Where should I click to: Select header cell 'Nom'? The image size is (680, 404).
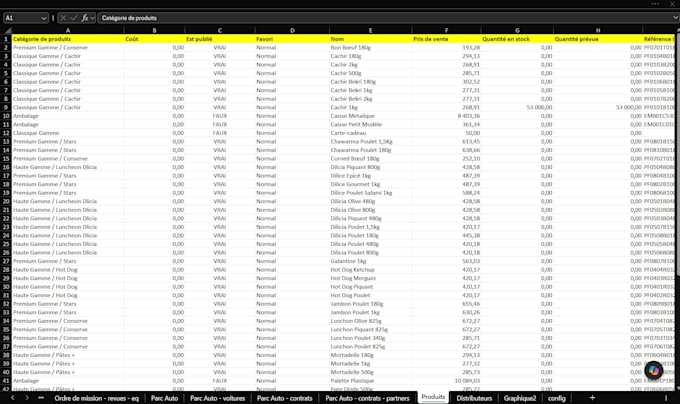[370, 39]
